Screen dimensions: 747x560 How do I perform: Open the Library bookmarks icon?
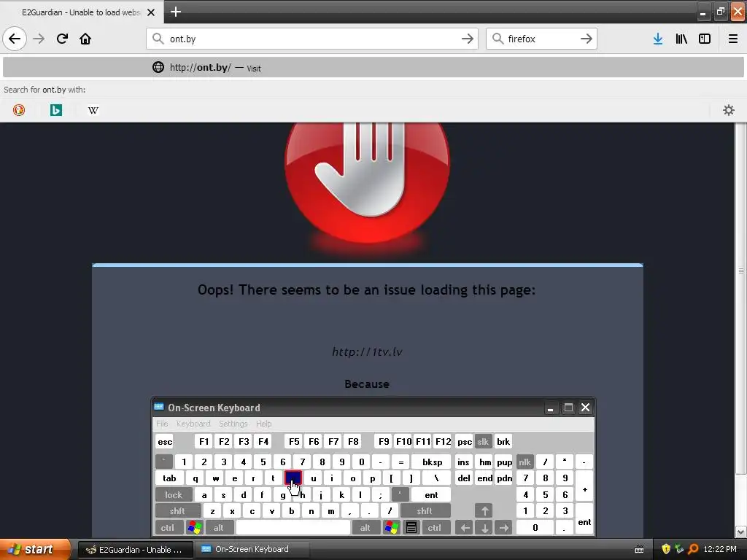click(681, 39)
